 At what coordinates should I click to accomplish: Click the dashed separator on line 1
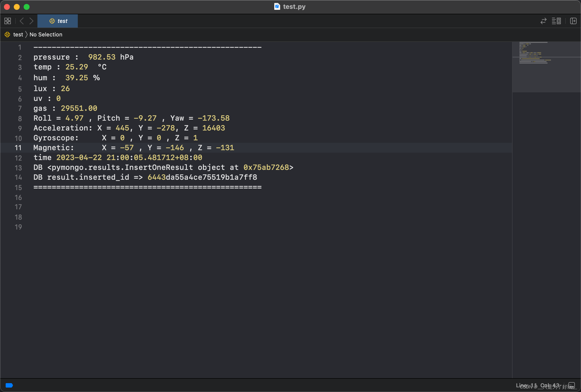point(147,47)
